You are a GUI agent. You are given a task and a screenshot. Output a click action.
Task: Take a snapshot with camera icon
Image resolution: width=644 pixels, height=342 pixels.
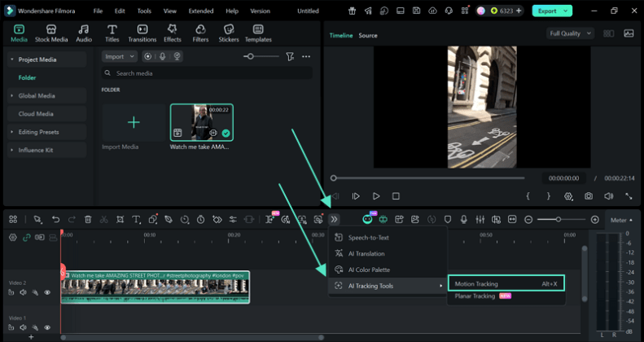(589, 196)
